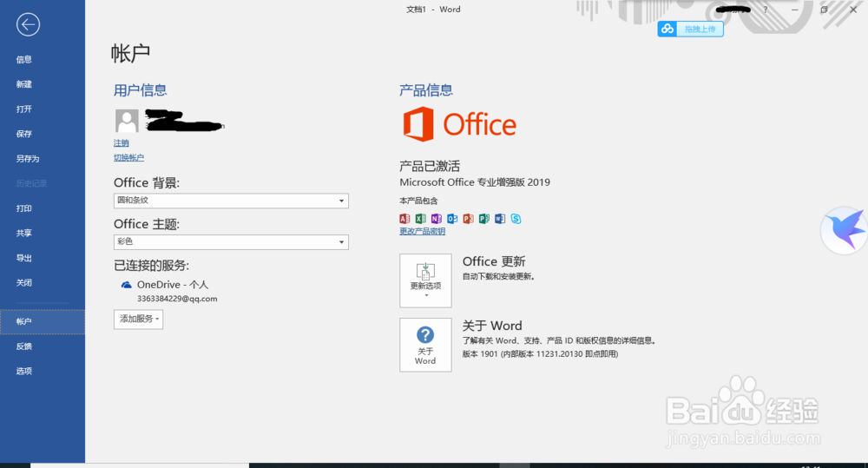
Task: Click the Skype for Business product icon
Action: [516, 219]
